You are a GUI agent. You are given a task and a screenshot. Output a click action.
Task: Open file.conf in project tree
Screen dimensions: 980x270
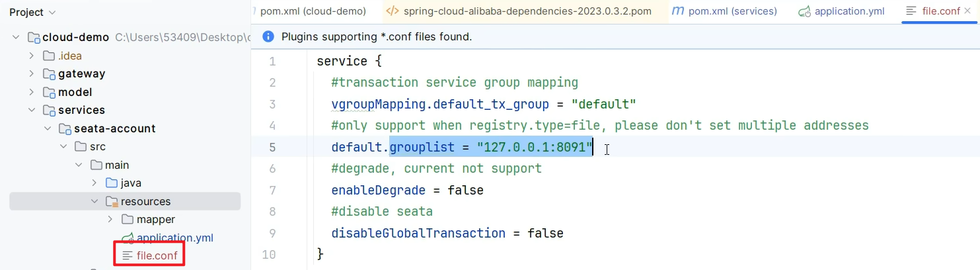157,255
